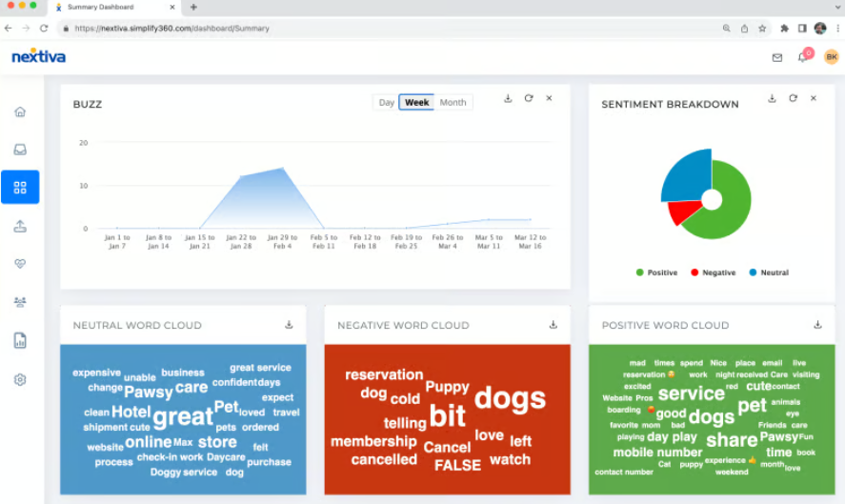Click the mail envelope icon in header

pos(777,58)
